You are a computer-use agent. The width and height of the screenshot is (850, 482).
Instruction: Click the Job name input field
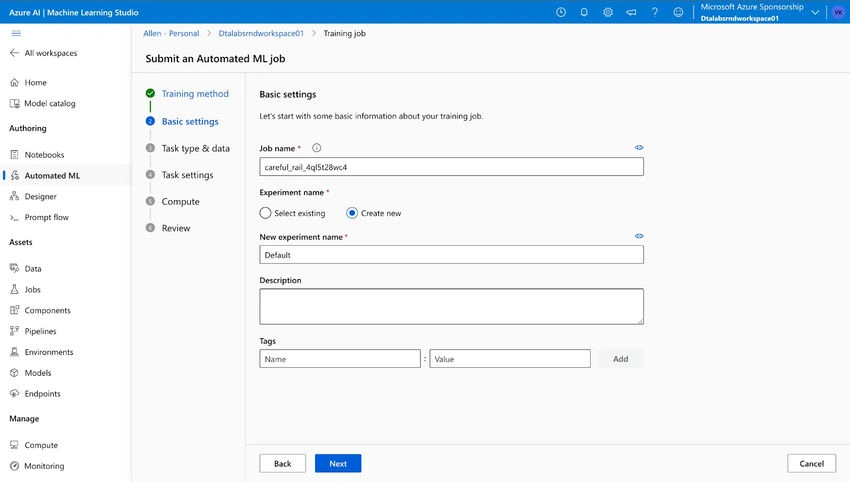452,167
